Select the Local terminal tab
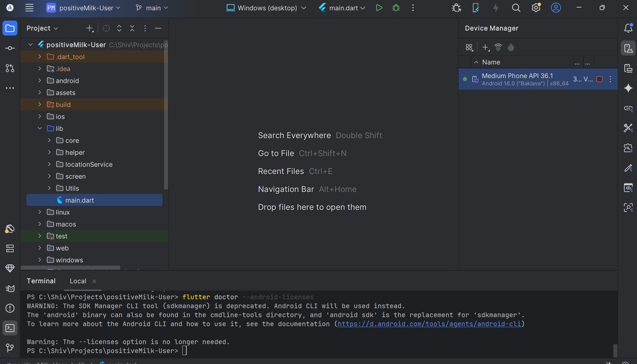637x364 pixels. 78,281
